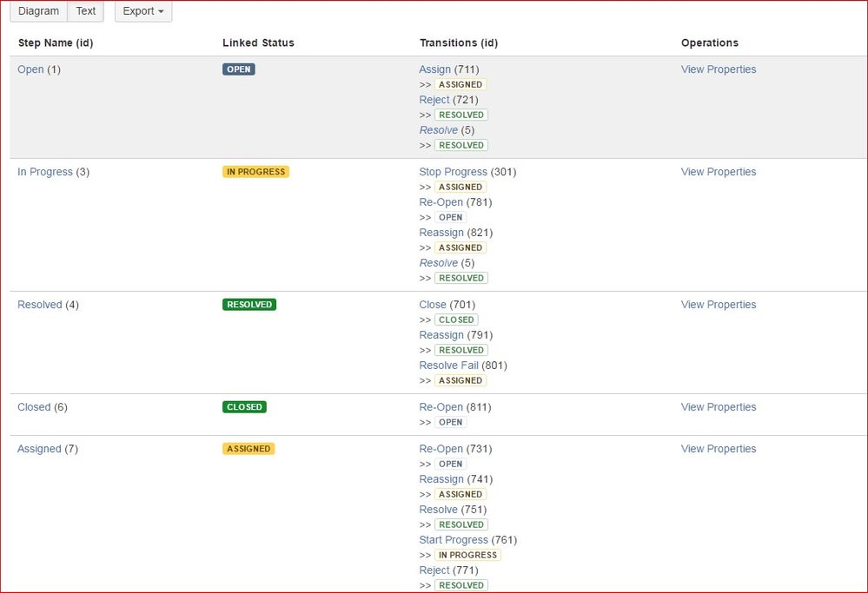Click the ASSIGNED target under Assign (711)
The image size is (868, 593).
tap(461, 84)
